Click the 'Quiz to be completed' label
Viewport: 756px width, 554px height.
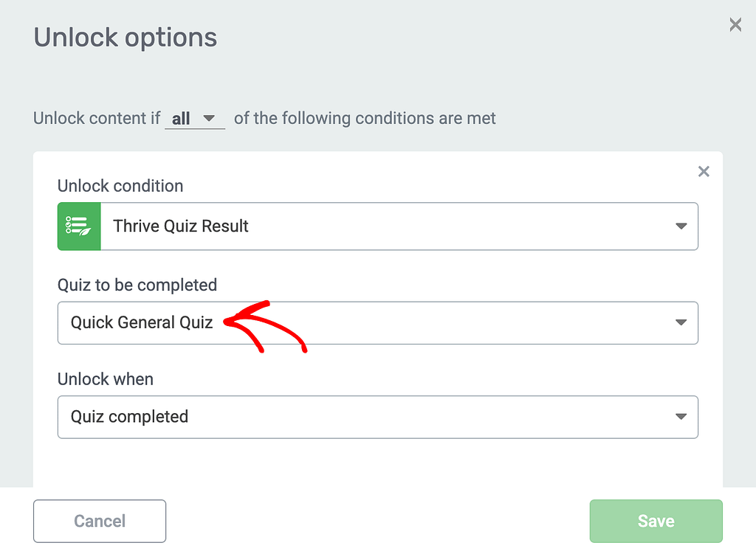137,285
